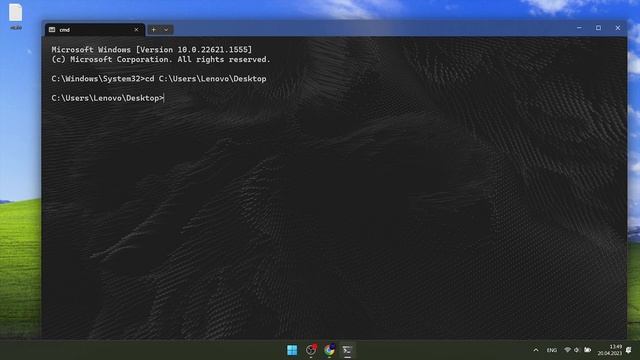The width and height of the screenshot is (640, 360).
Task: Open the Windows Start menu
Action: tap(292, 350)
